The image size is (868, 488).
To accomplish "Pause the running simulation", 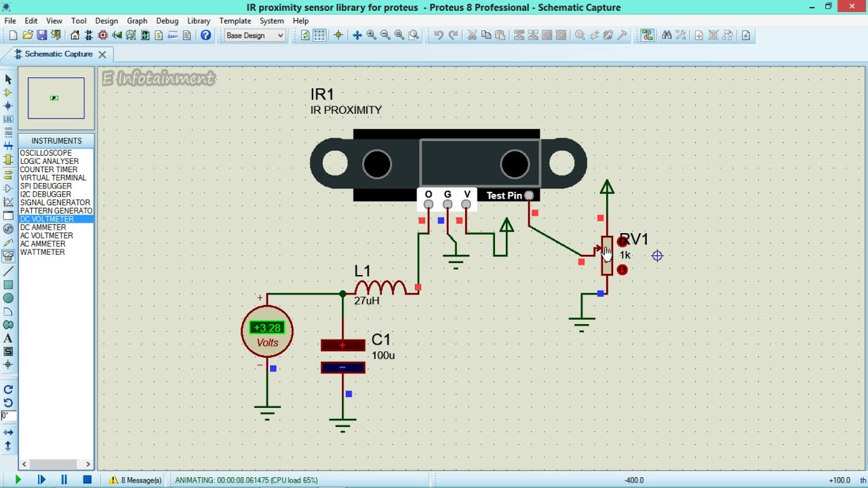I will coord(64,480).
